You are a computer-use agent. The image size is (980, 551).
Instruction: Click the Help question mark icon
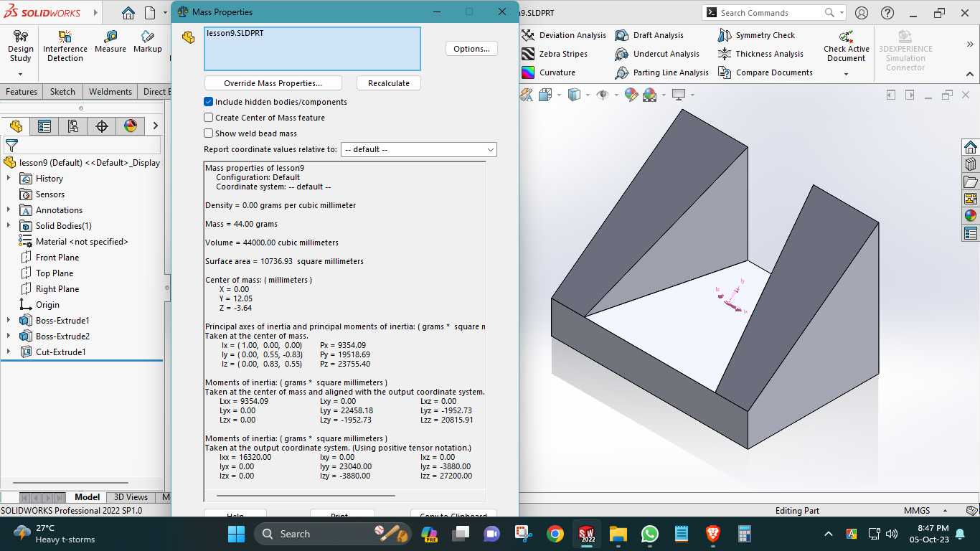click(887, 13)
